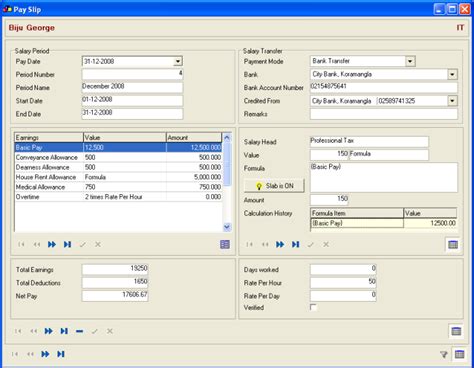Click the Formula Item column header
The image size is (474, 368).
click(x=357, y=213)
